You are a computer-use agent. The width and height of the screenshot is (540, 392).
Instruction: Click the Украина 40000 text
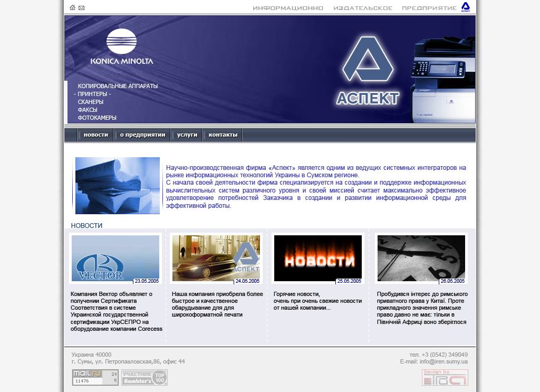click(91, 355)
